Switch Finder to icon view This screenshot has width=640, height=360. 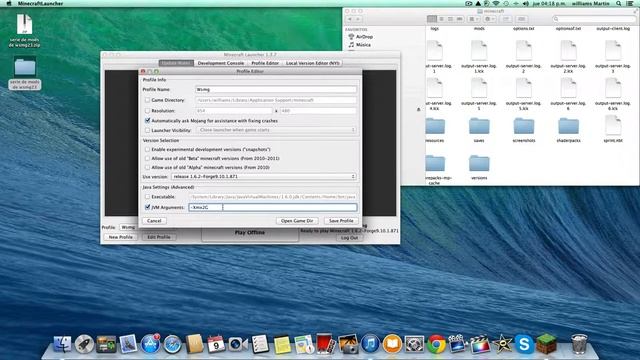[x=432, y=19]
